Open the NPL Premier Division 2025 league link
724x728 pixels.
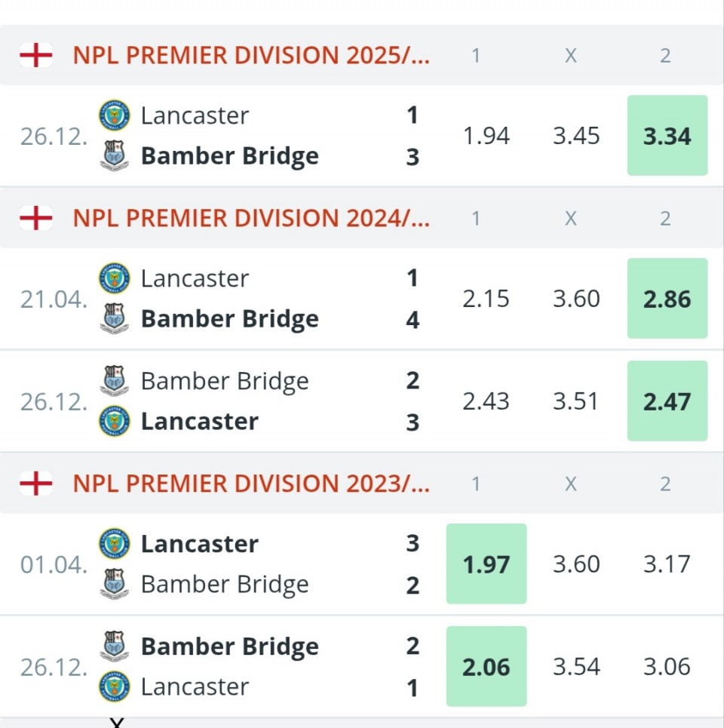(x=251, y=55)
